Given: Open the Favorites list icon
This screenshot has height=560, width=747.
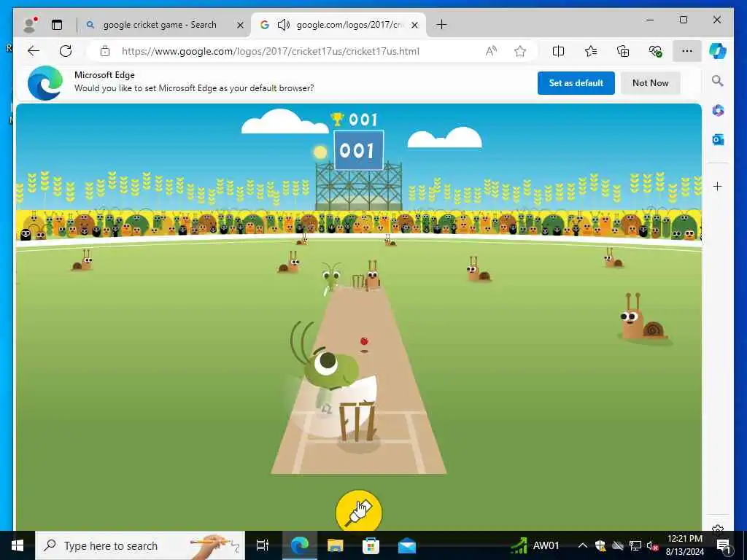Looking at the screenshot, I should pyautogui.click(x=591, y=51).
